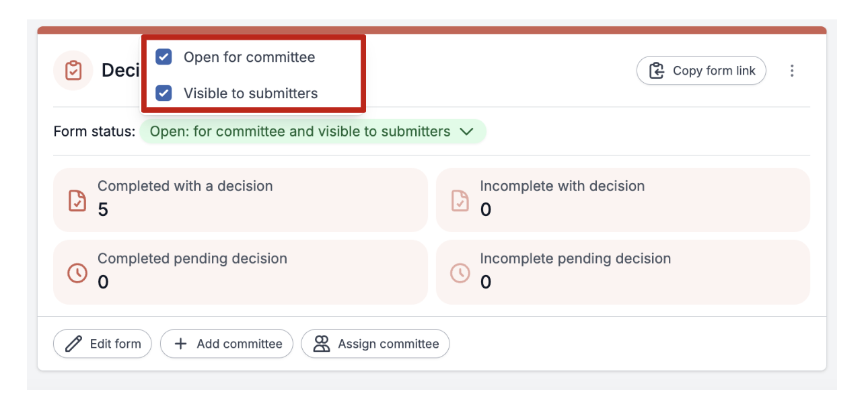Click the clipboard decision form icon
This screenshot has width=868, height=409.
(73, 71)
